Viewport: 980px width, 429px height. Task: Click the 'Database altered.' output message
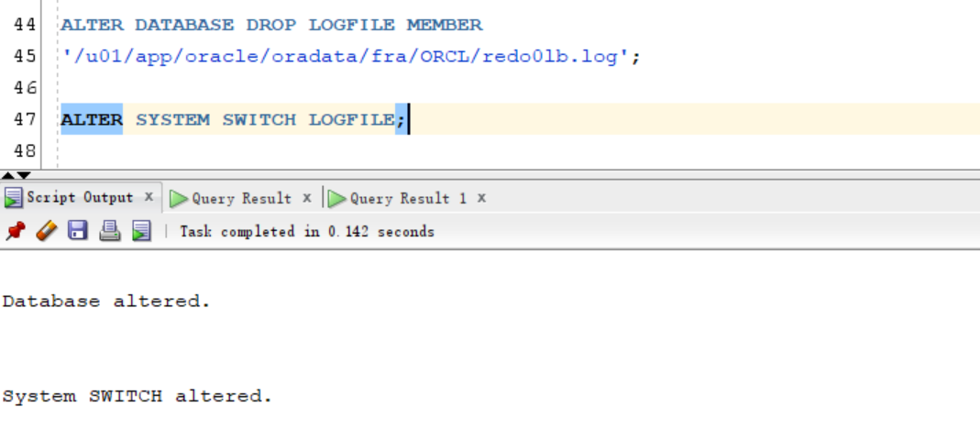click(106, 302)
